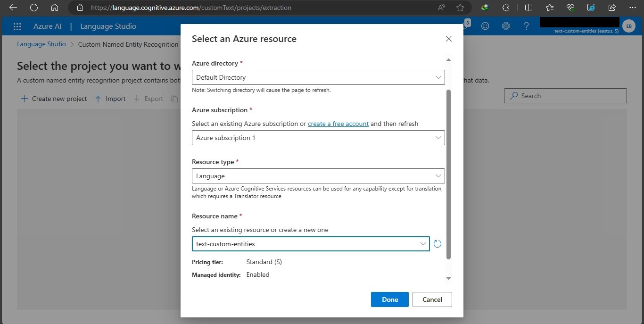Screen dimensions: 644x324
Task: Click into the projects Search box
Action: (565, 96)
